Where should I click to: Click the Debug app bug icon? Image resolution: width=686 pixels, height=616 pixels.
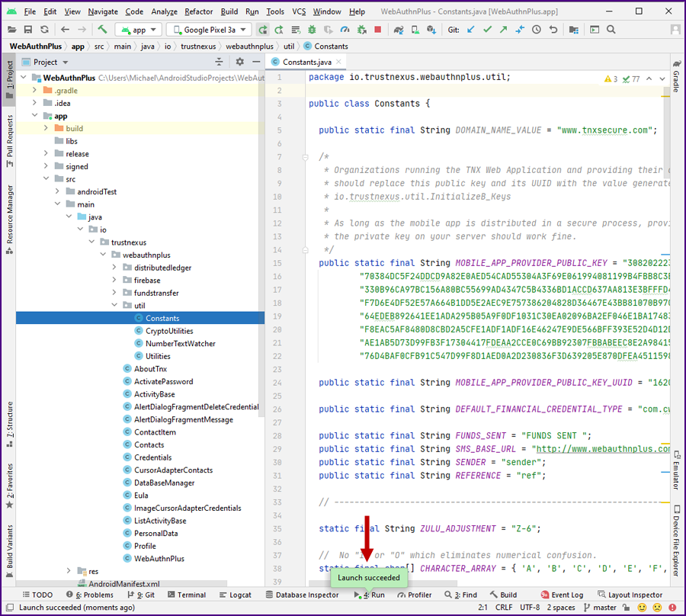(x=312, y=30)
